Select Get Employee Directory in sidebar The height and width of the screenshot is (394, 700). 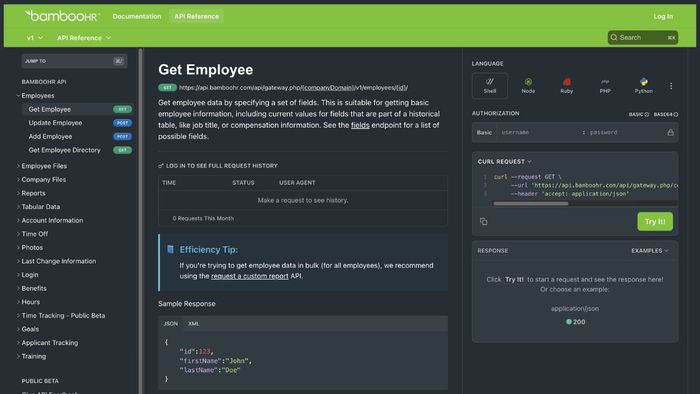coord(64,150)
